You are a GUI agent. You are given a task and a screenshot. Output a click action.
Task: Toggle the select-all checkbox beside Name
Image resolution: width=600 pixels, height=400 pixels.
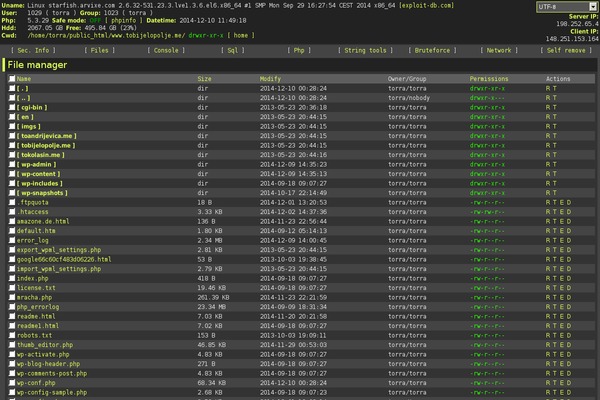[12, 78]
